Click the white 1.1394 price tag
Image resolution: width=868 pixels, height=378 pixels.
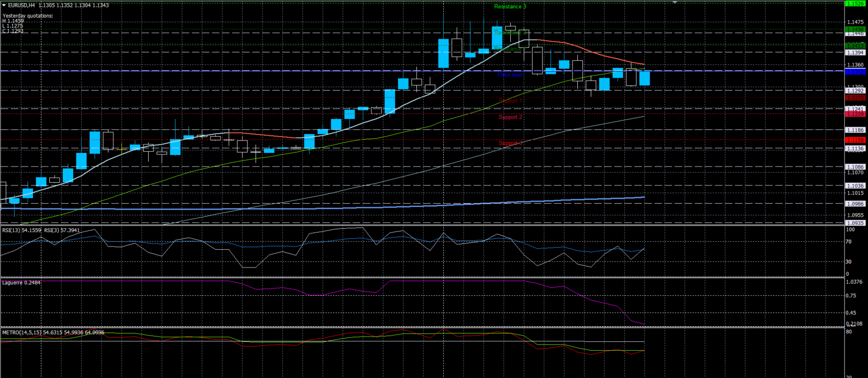(855, 53)
